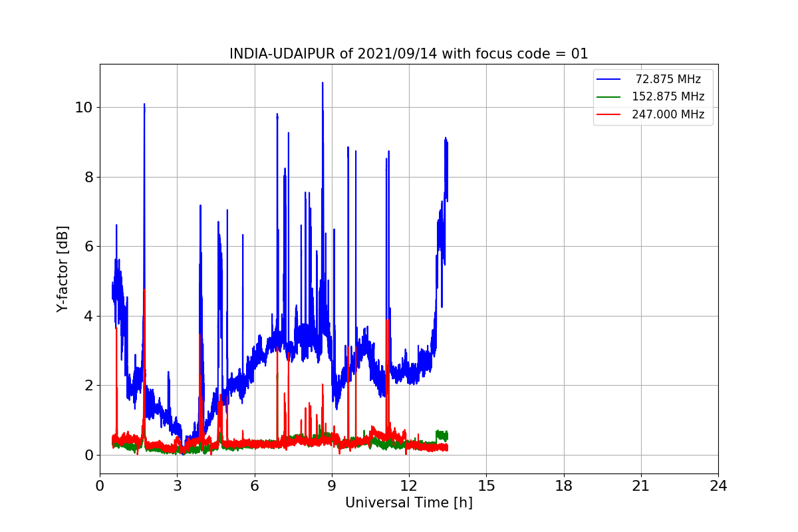Click x-axis tick label 12
The width and height of the screenshot is (798, 532).
(x=409, y=486)
